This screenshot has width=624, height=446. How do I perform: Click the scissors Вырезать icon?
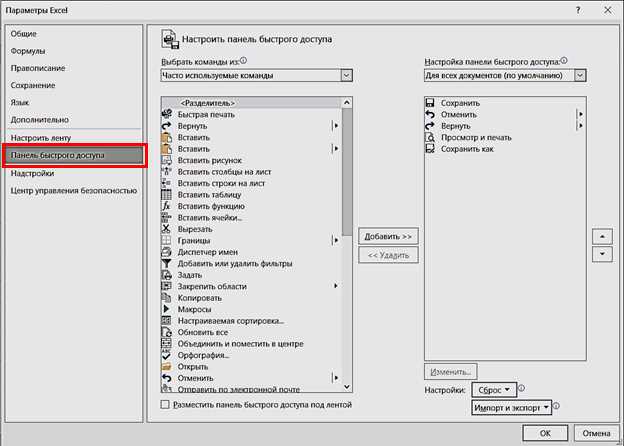pos(166,229)
